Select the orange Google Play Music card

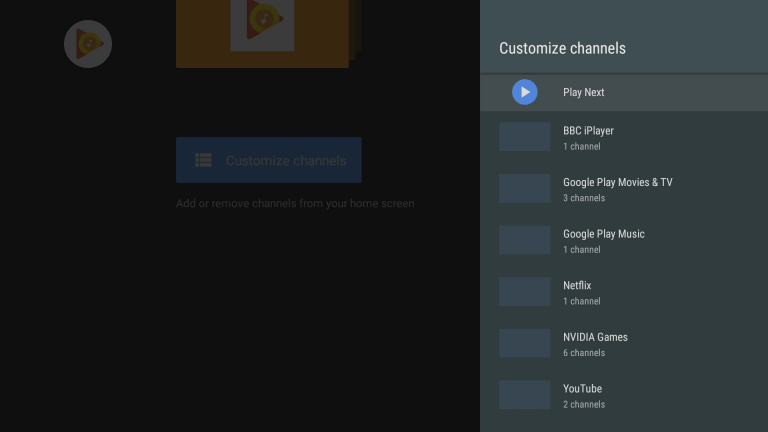click(x=262, y=32)
